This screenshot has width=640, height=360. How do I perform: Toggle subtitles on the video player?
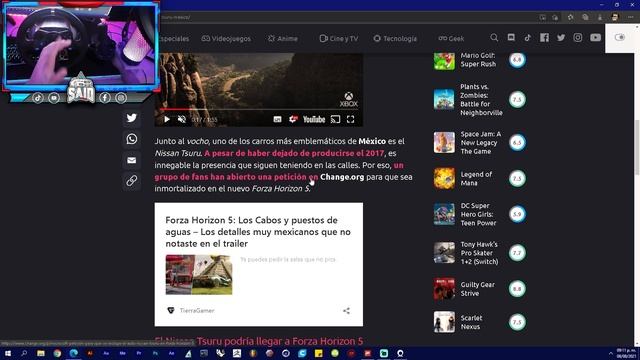tap(277, 120)
